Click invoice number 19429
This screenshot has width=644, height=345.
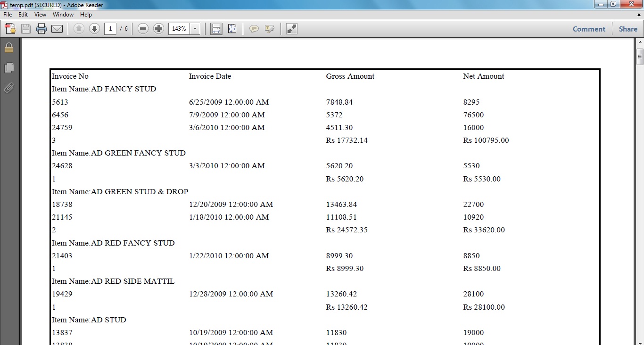click(x=62, y=294)
